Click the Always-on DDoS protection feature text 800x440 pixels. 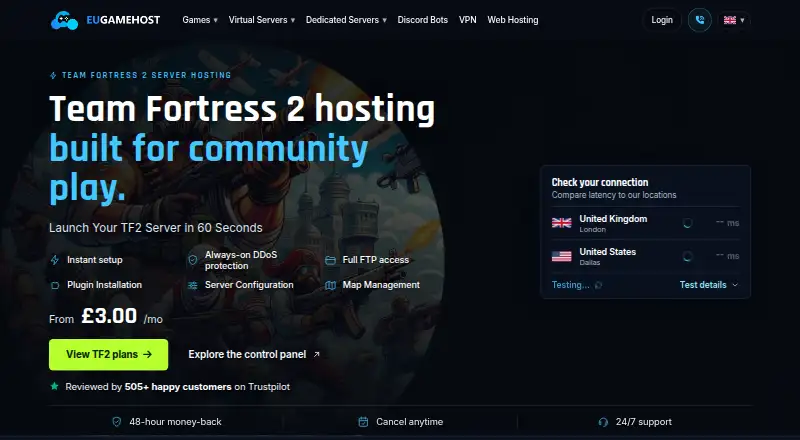click(241, 260)
